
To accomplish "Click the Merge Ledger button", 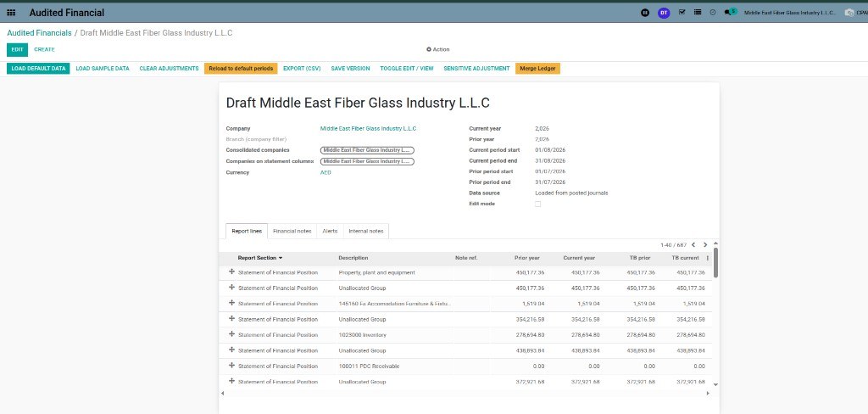I will (537, 69).
